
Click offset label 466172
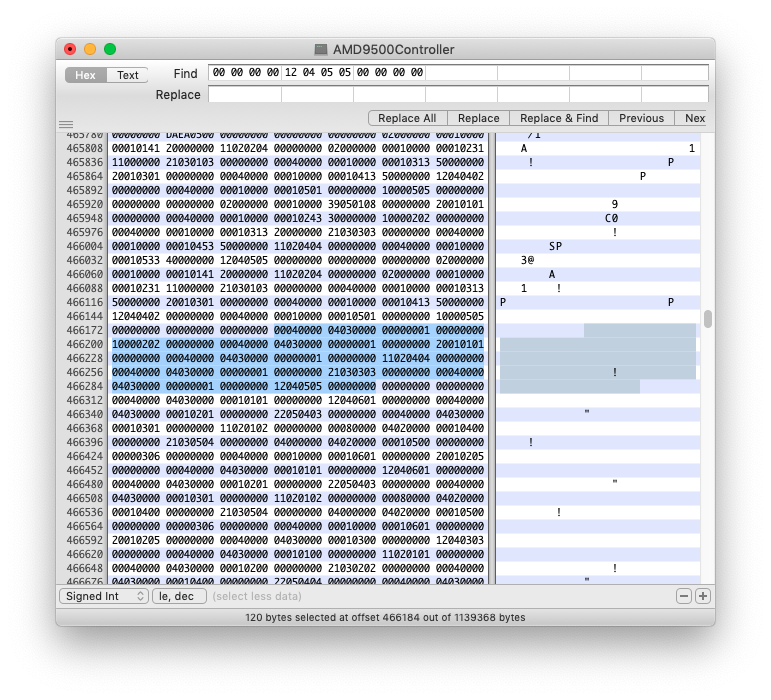(x=85, y=330)
